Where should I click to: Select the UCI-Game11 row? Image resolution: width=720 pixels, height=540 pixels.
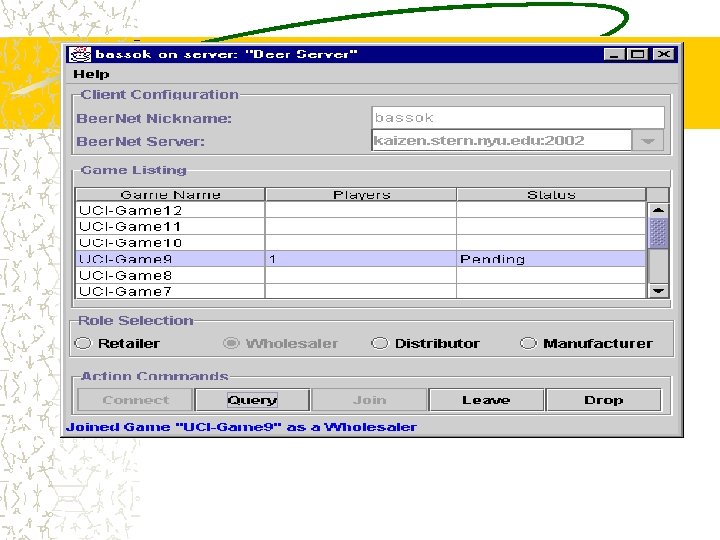coord(360,226)
